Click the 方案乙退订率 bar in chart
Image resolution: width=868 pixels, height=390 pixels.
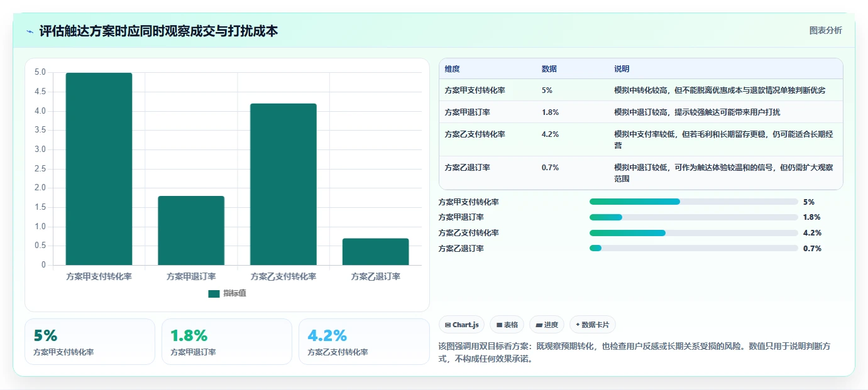[x=376, y=252]
